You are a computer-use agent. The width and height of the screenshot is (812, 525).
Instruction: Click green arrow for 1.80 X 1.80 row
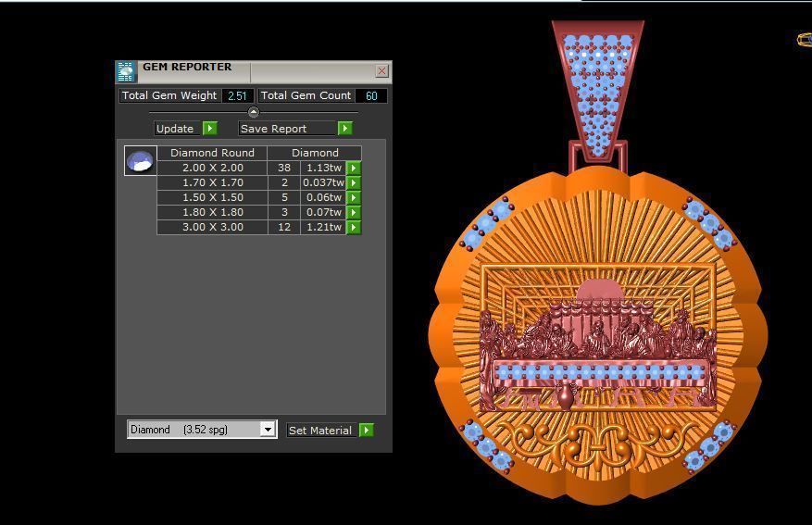354,212
